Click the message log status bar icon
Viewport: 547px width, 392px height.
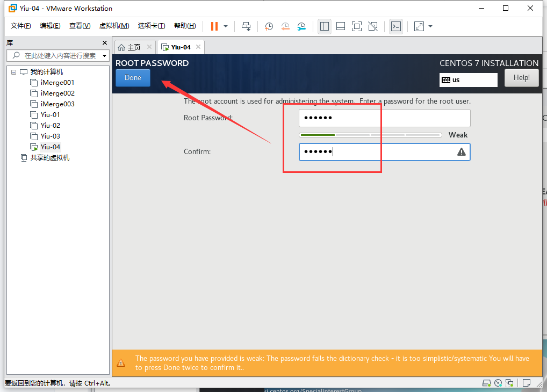[527, 383]
